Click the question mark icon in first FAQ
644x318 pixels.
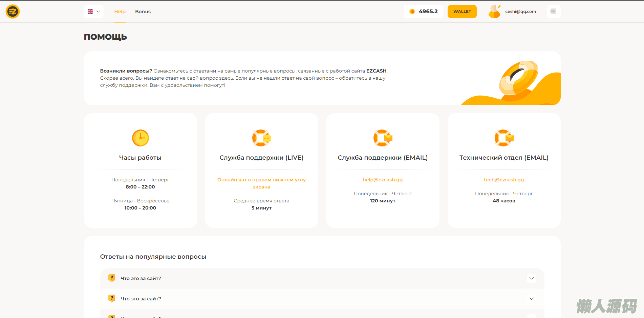(112, 278)
